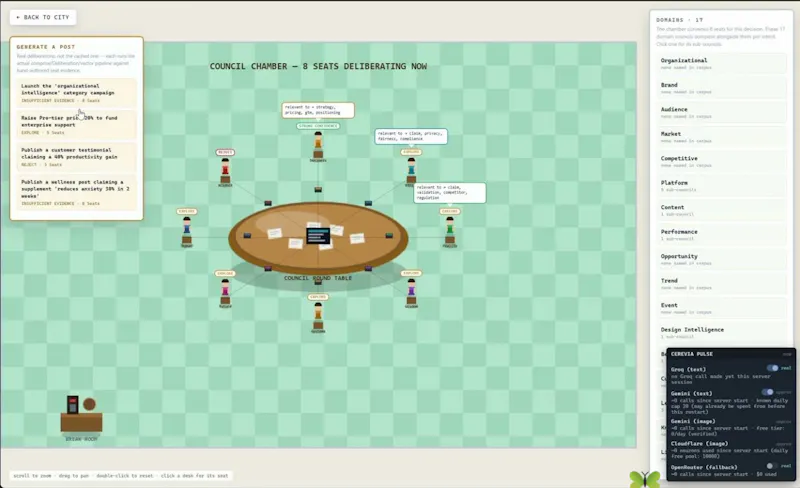Expand the Market domain
This screenshot has width=800, height=488.
click(x=721, y=137)
